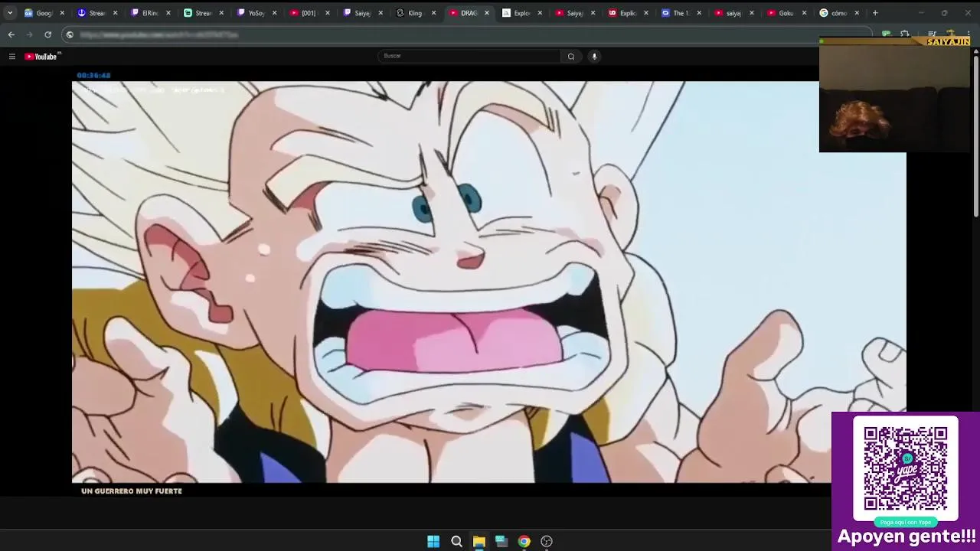The height and width of the screenshot is (551, 980).
Task: Open a new browser tab
Action: (875, 13)
